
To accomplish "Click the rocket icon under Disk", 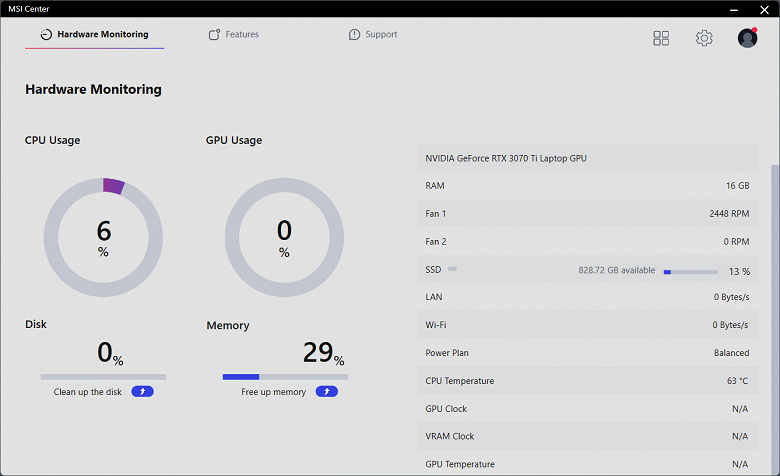I will [x=142, y=392].
